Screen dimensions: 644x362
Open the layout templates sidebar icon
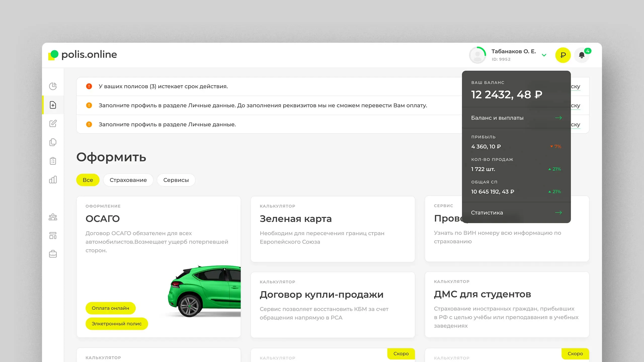[53, 236]
